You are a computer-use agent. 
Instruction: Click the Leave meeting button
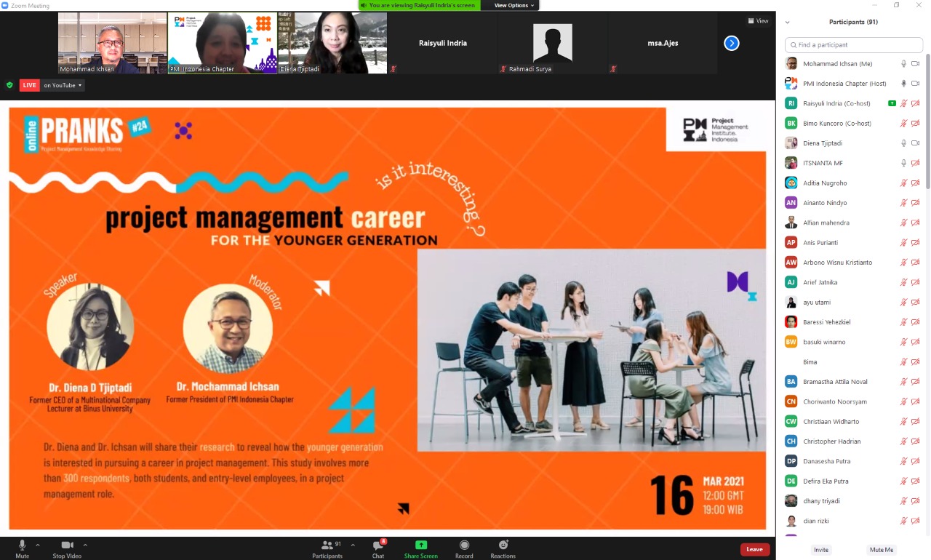(754, 549)
